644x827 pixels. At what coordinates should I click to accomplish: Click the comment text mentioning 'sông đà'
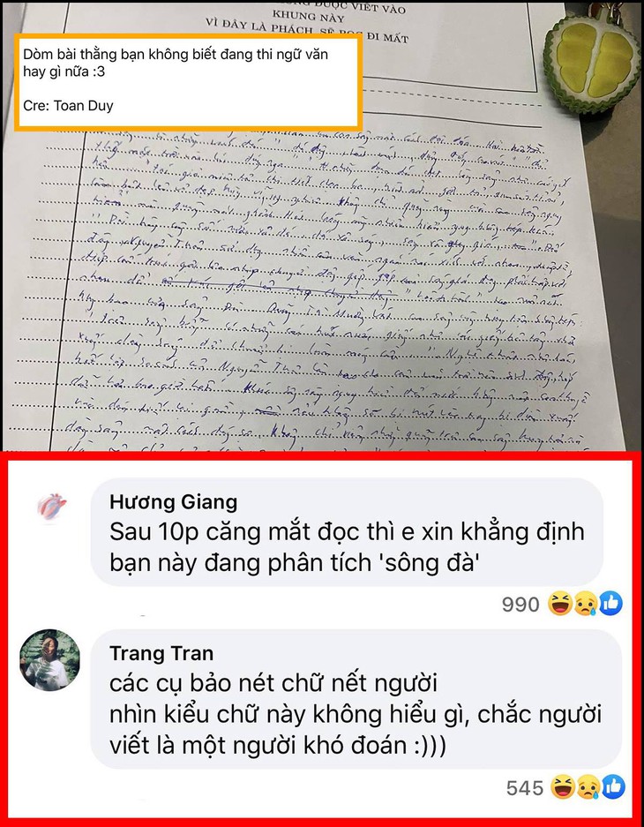click(347, 547)
